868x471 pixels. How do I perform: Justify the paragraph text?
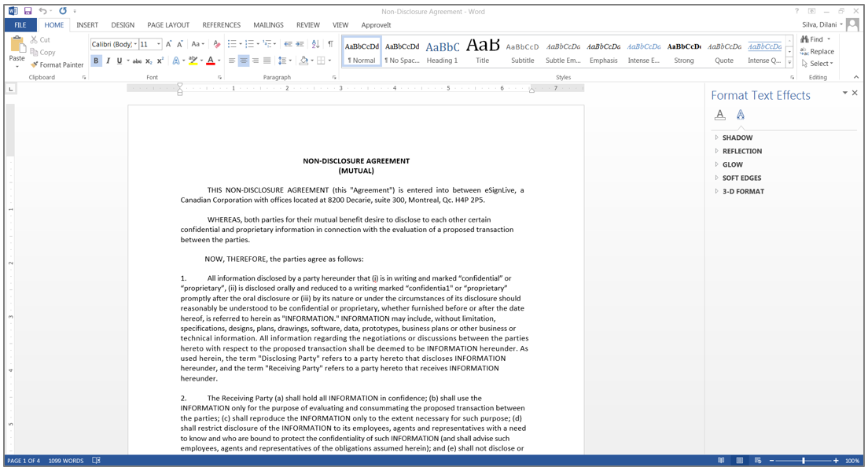click(267, 61)
